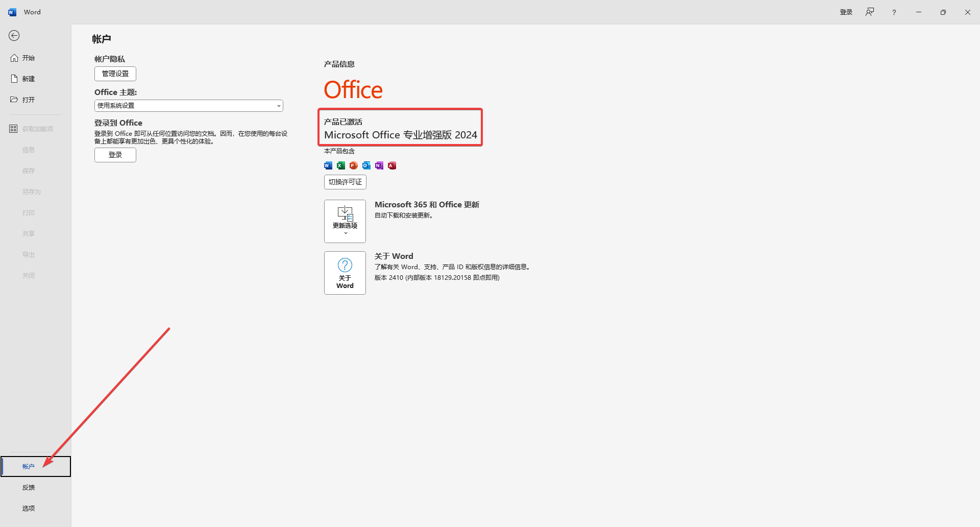Click the 切换许可证 button
Image resolution: width=980 pixels, height=527 pixels.
click(345, 182)
